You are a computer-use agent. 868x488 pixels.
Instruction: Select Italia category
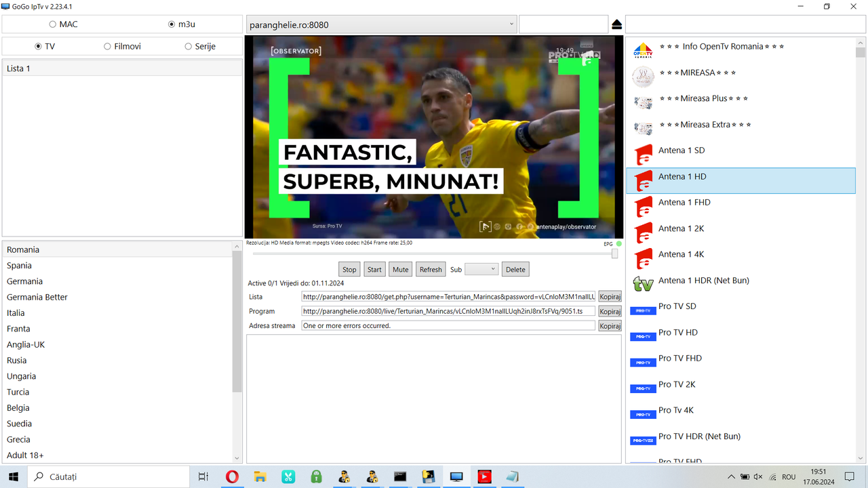click(118, 313)
